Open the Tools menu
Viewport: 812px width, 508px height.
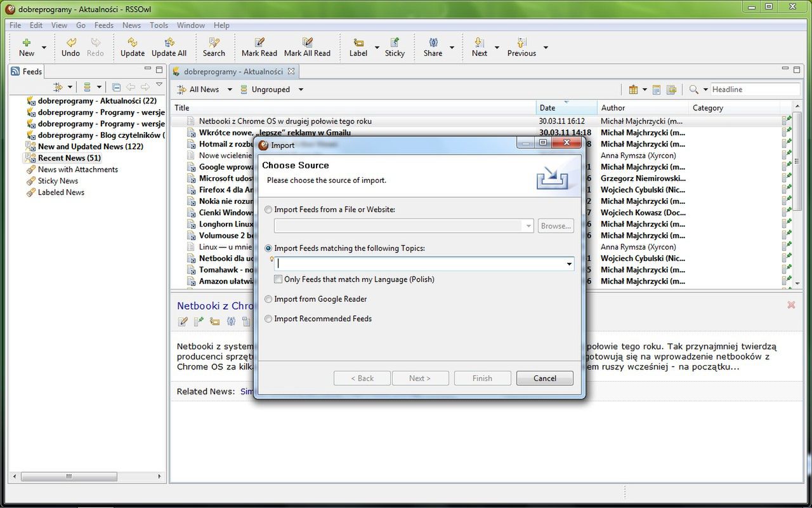point(159,25)
